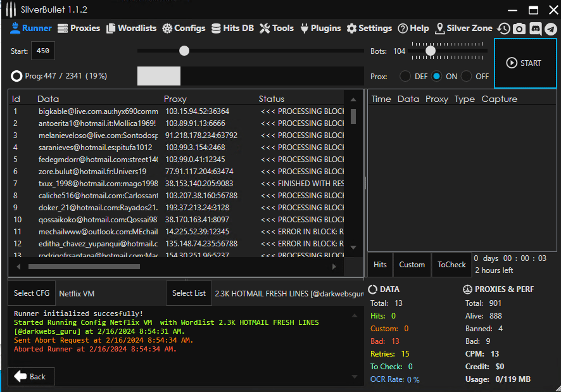Open the Telegram paper plane icon

pos(550,28)
